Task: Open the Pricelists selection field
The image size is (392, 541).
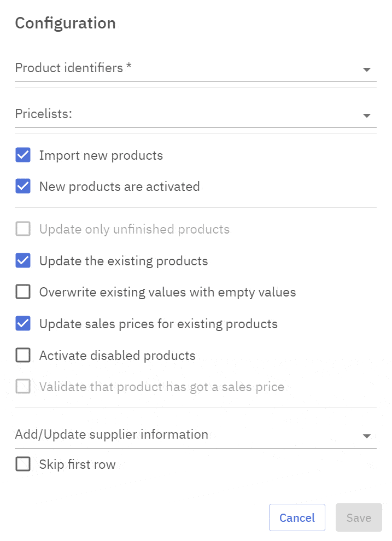Action: [x=186, y=114]
